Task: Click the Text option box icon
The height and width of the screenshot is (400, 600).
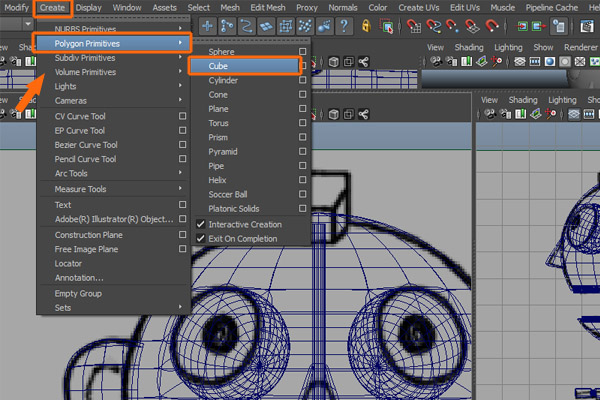Action: 182,204
